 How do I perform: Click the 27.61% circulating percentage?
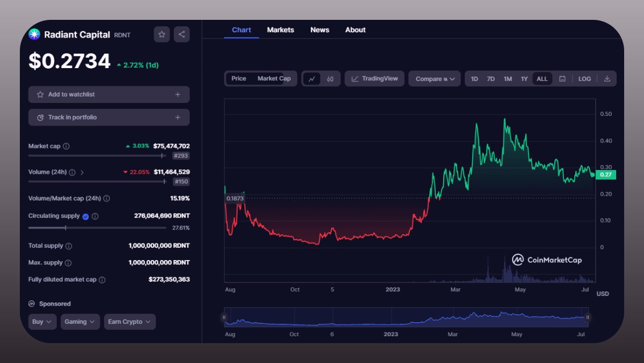(x=181, y=228)
